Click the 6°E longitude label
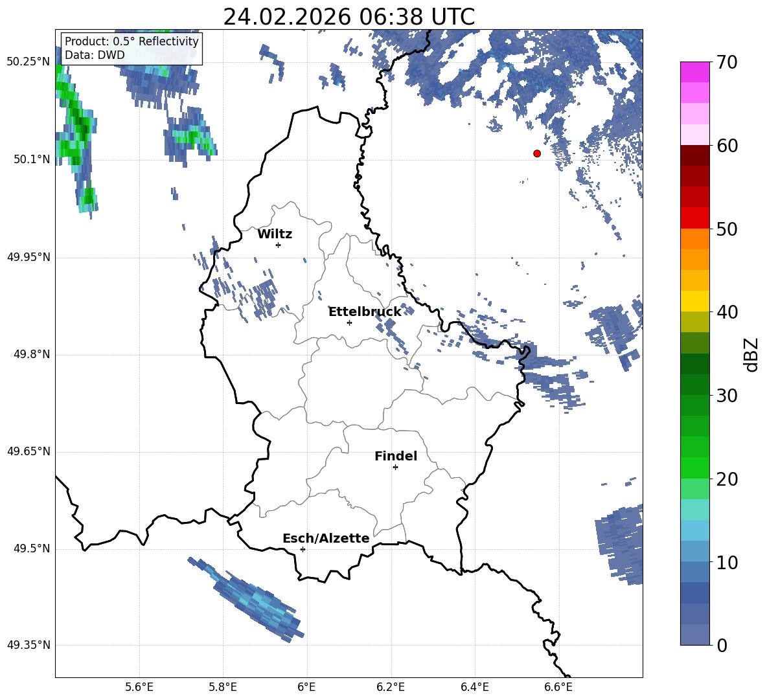The image size is (767, 700). tap(306, 687)
